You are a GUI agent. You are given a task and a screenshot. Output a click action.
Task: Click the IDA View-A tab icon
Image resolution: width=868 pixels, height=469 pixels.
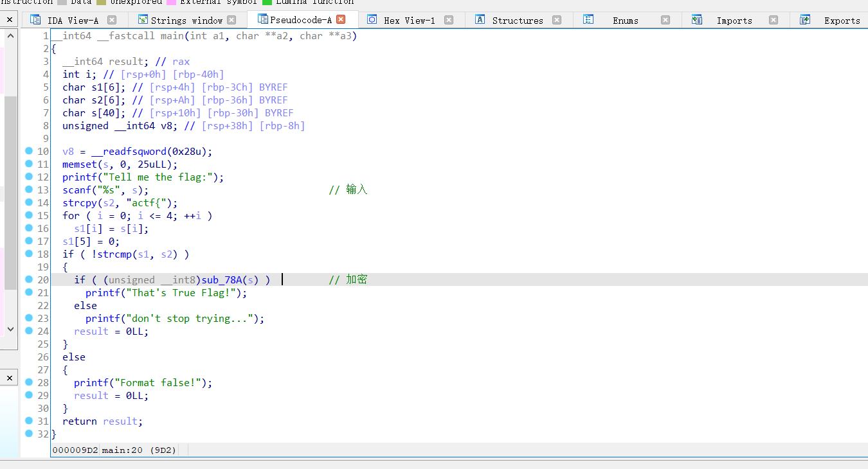click(x=35, y=20)
